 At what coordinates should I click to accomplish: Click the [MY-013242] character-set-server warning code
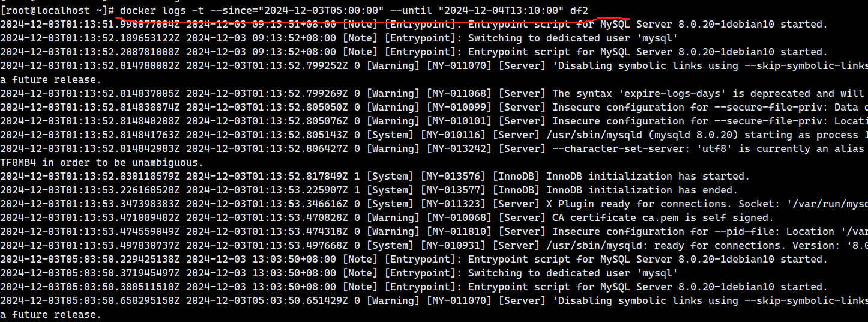click(x=459, y=148)
